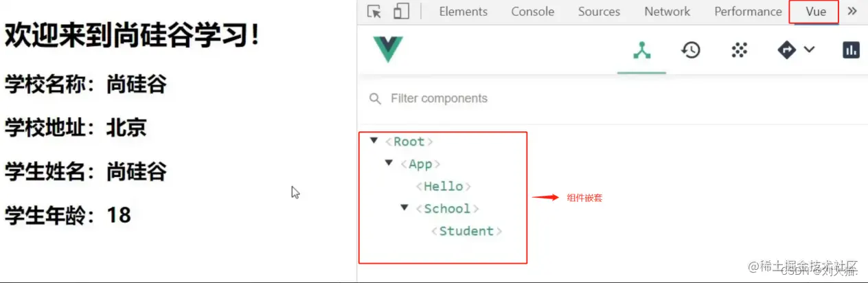Click the Vue logo
The height and width of the screenshot is (283, 868).
click(x=388, y=49)
